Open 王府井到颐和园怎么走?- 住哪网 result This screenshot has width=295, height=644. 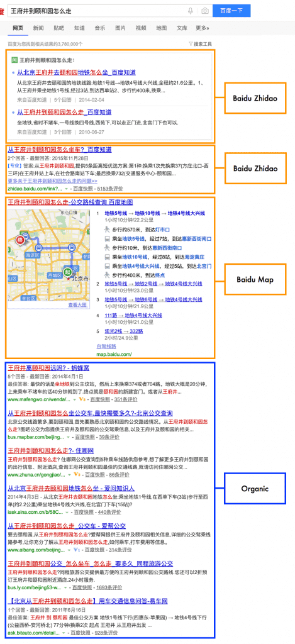[50, 450]
